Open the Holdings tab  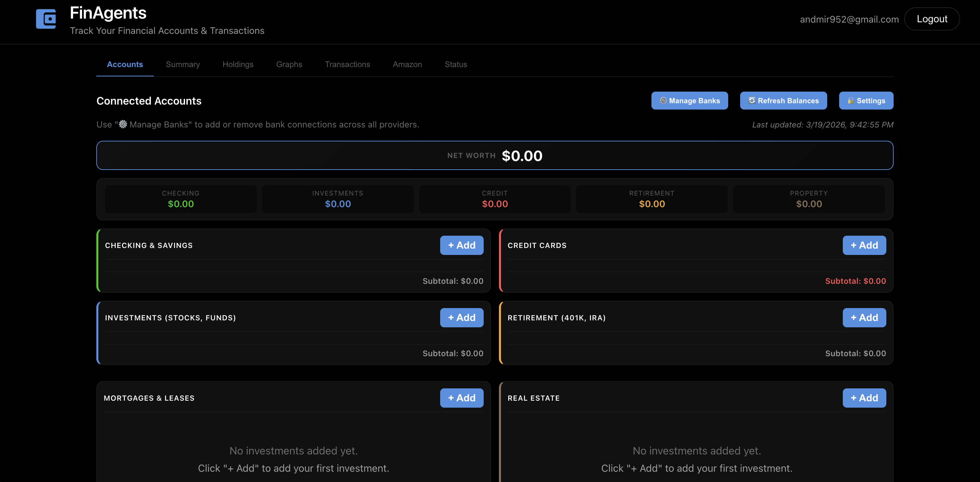click(x=238, y=64)
